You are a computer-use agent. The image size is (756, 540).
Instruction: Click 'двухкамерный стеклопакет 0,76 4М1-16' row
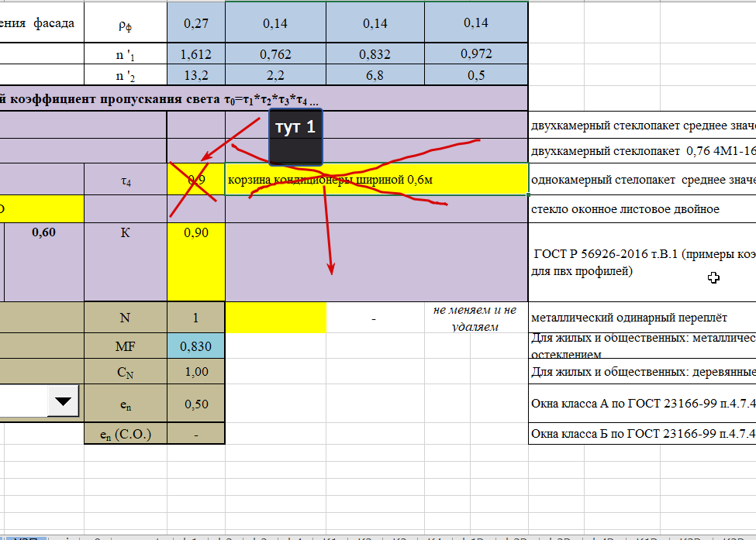[x=642, y=151]
